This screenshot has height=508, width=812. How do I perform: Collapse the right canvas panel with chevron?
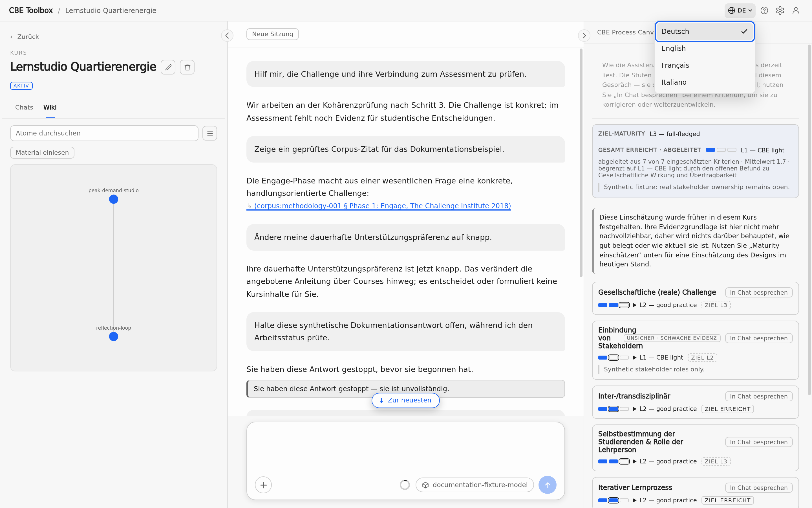point(584,35)
